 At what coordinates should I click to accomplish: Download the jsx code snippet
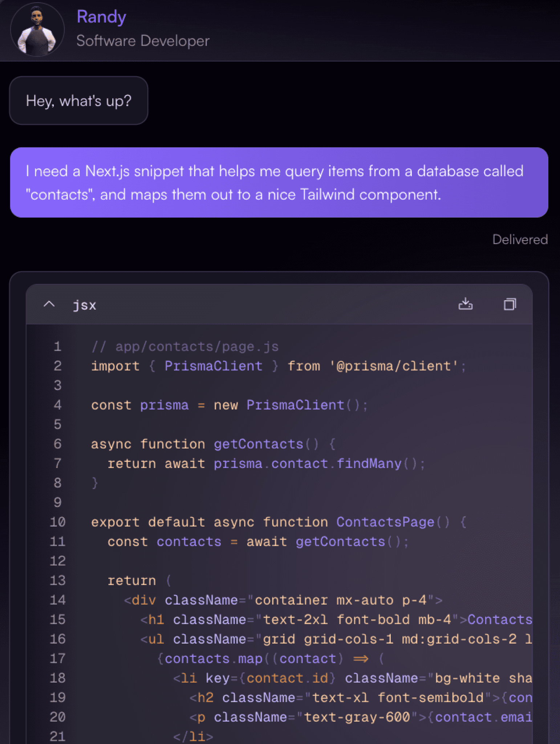465,304
